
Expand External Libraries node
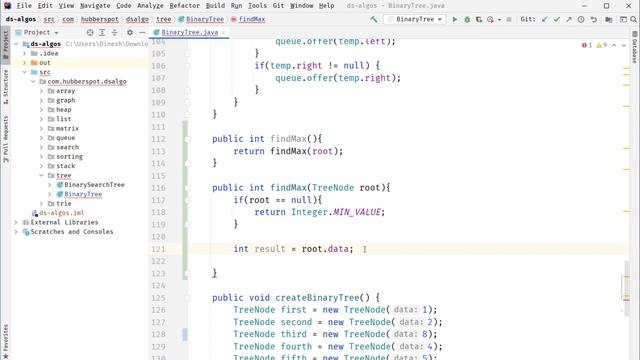16,222
